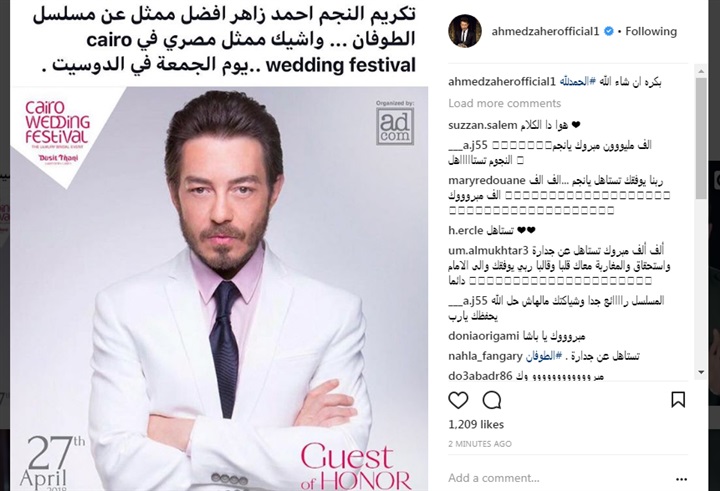Toggle the Following button
720x491 pixels.
click(651, 31)
